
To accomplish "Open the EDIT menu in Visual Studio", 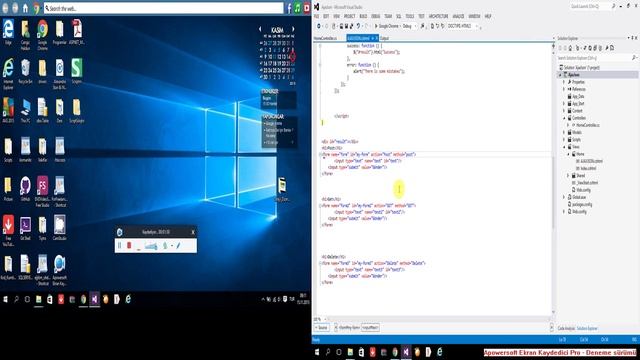I will [326, 16].
